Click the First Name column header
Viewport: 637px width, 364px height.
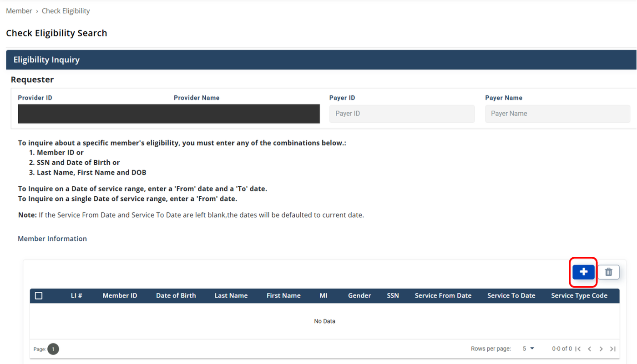point(283,295)
